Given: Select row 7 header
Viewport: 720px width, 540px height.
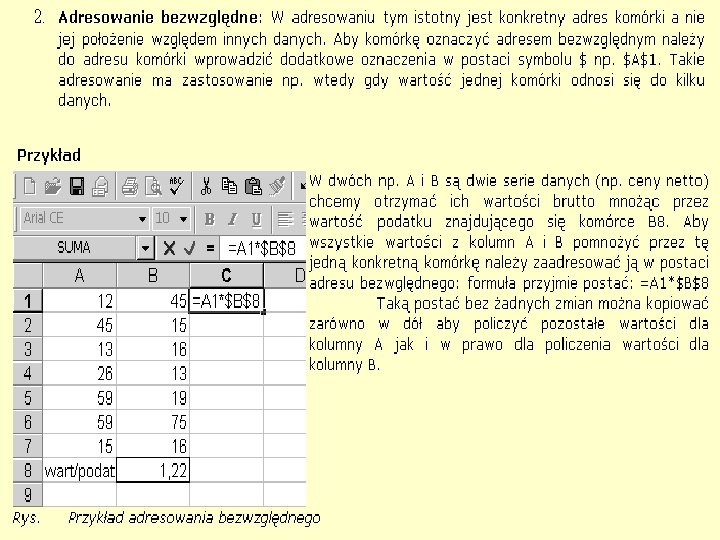Looking at the screenshot, I should [28, 446].
